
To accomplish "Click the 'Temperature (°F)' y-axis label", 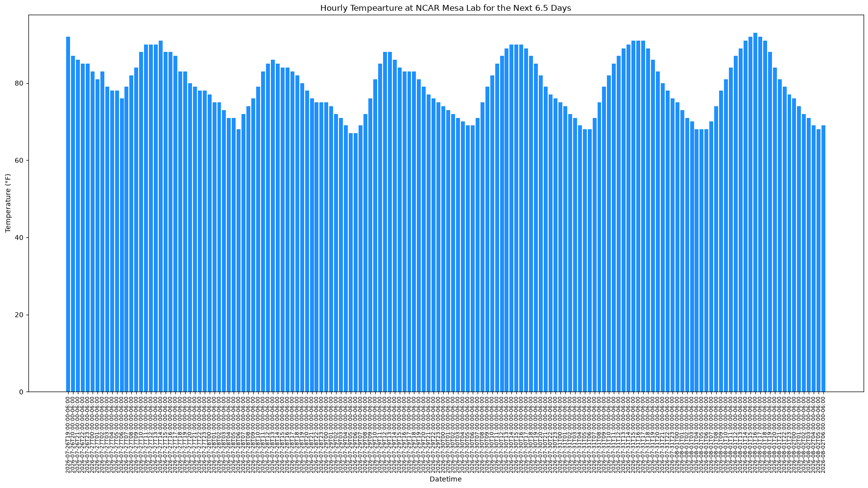I will pyautogui.click(x=8, y=203).
